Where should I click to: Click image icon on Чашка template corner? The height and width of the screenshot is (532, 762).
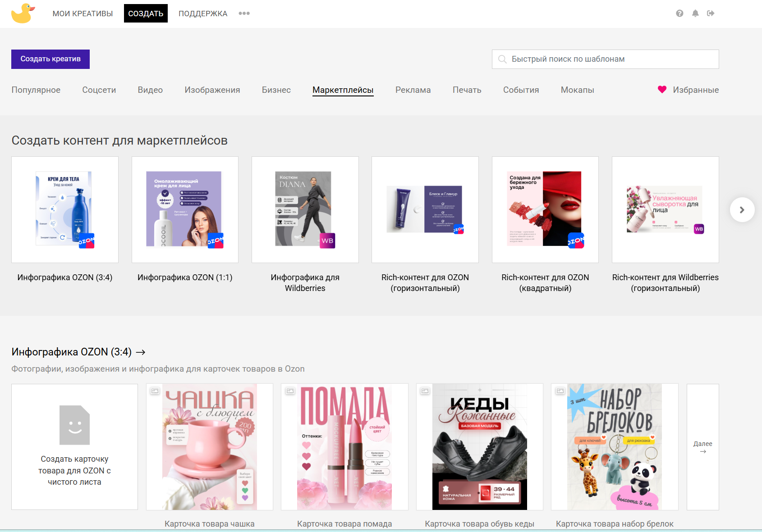(x=155, y=391)
